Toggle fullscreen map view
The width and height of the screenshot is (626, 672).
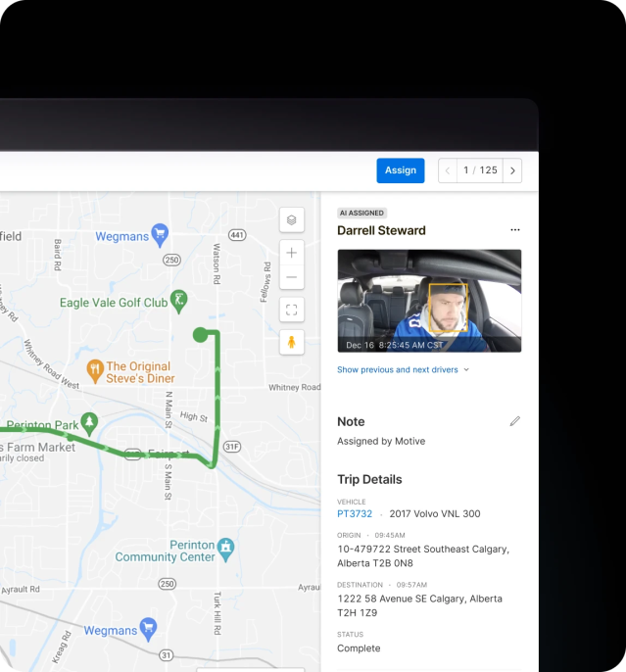pyautogui.click(x=291, y=310)
